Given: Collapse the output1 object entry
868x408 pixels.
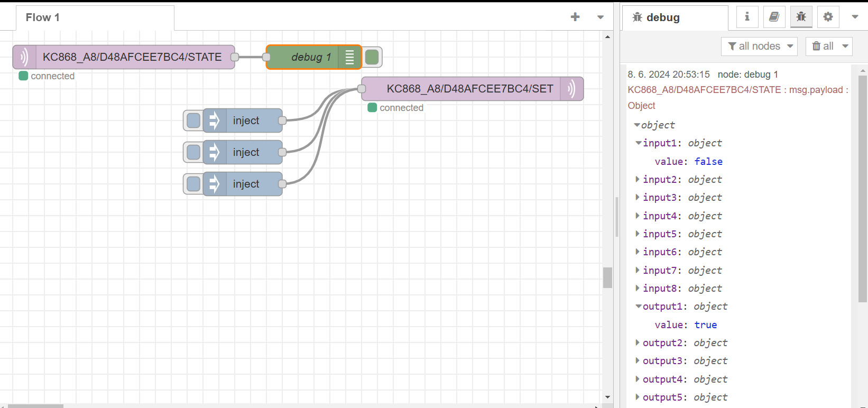Looking at the screenshot, I should [x=638, y=307].
